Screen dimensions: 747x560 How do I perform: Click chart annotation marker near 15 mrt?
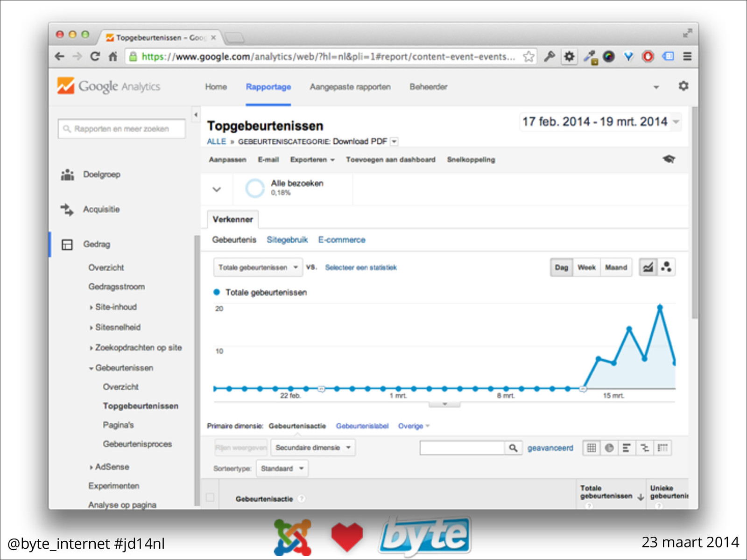pyautogui.click(x=583, y=389)
